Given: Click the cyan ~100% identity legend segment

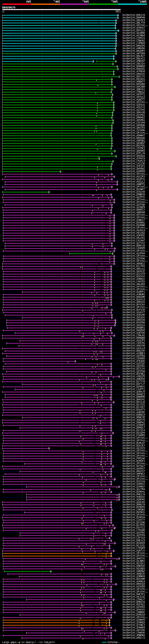Looking at the screenshot, I should click(x=132, y=4).
